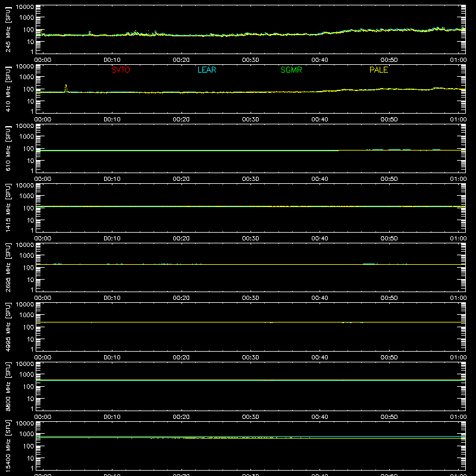Click the 100 y-axis label of the 610 MHz panel
Image resolution: width=476 pixels, height=476 pixels.
pos(29,149)
